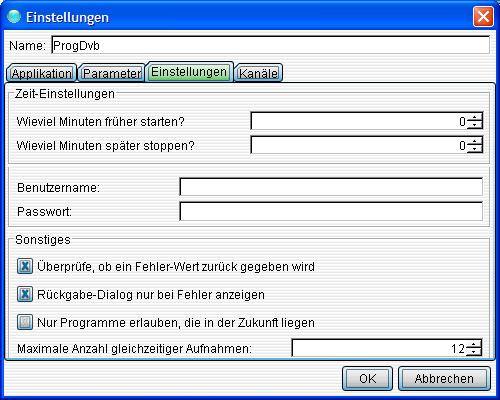Decrease minutes to stop later

[x=475, y=149]
